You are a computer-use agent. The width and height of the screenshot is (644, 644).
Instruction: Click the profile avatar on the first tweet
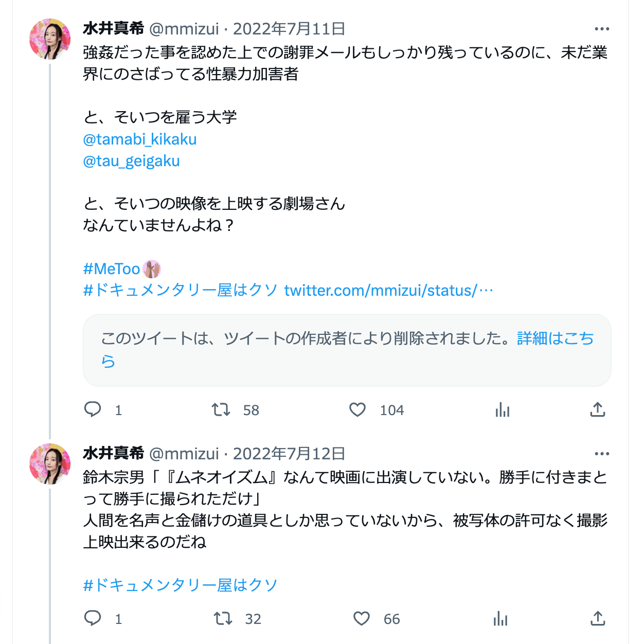(50, 39)
